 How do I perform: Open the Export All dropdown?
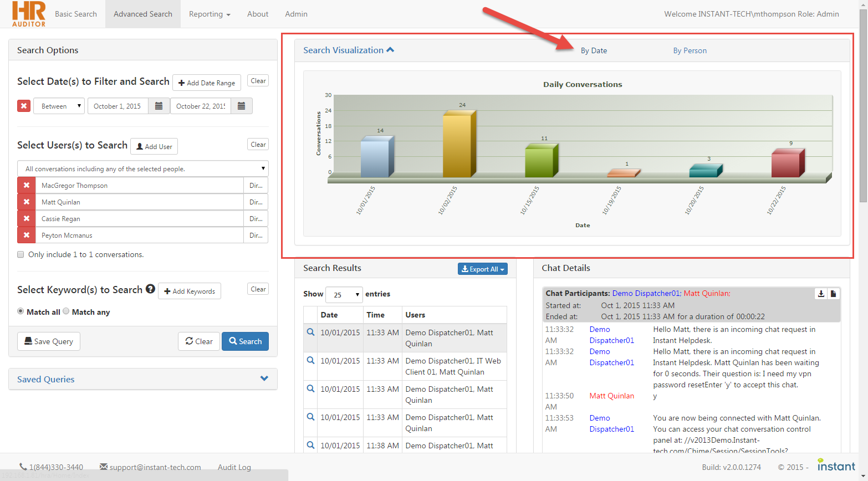pos(483,269)
